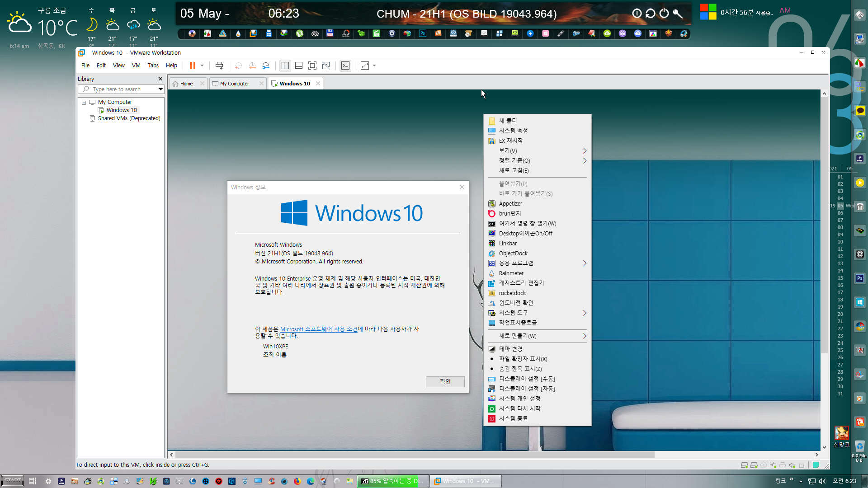The height and width of the screenshot is (488, 868).
Task: Open the power options dropdown next to Suspend
Action: click(x=202, y=66)
